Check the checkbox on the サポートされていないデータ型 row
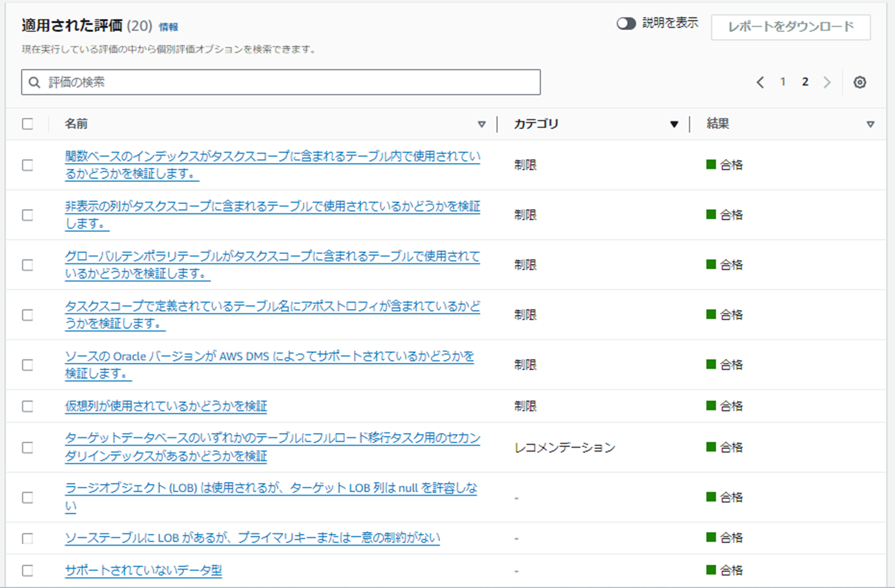 click(27, 569)
